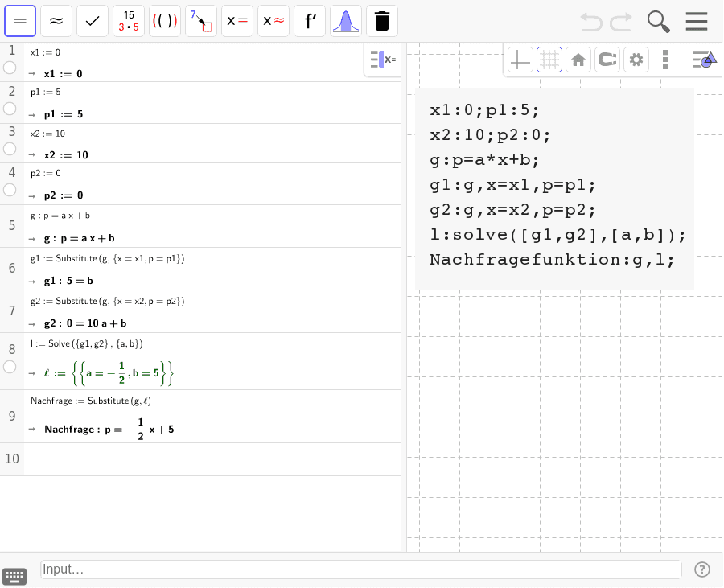The width and height of the screenshot is (724, 588).
Task: Select row header number 7
Action: click(12, 311)
